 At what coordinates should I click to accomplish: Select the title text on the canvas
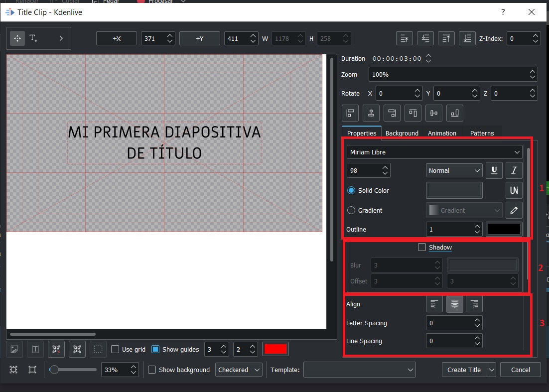(x=164, y=143)
